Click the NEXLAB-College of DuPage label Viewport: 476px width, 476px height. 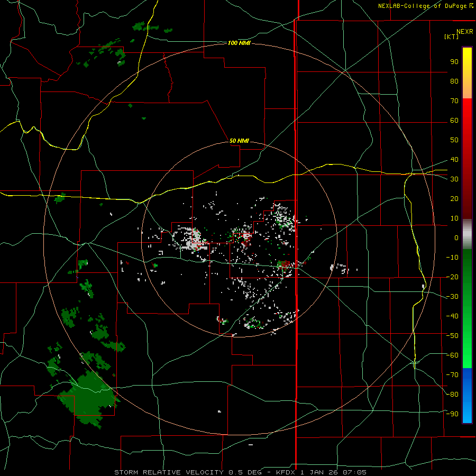(x=425, y=6)
